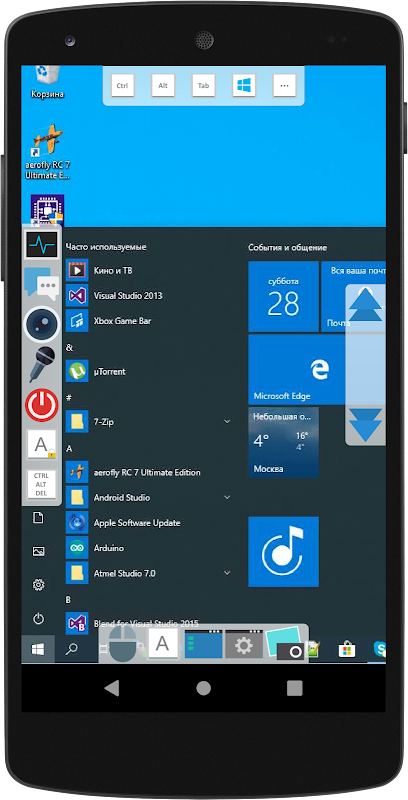Open more keys with the ellipsis button
The height and width of the screenshot is (800, 408).
pos(285,86)
